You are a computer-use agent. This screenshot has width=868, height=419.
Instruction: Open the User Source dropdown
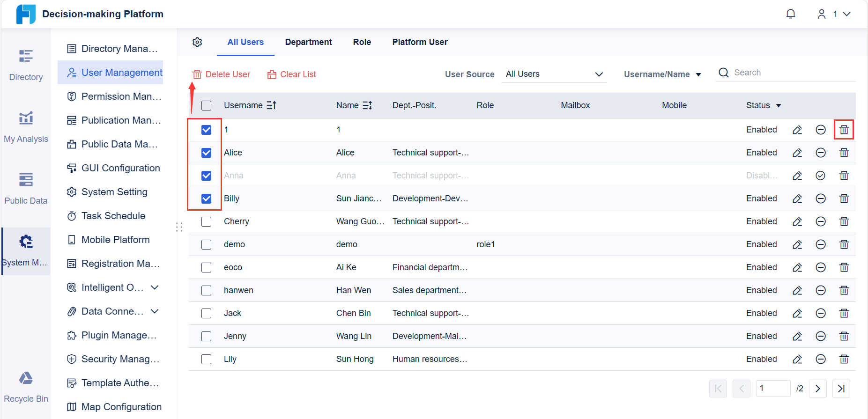tap(554, 74)
